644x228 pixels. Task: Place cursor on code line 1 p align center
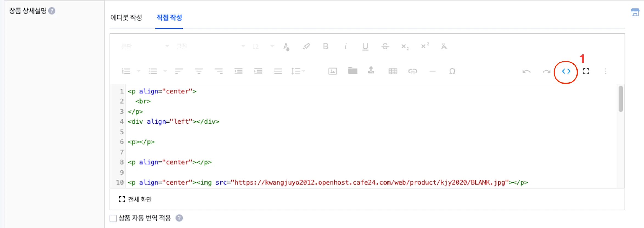162,91
